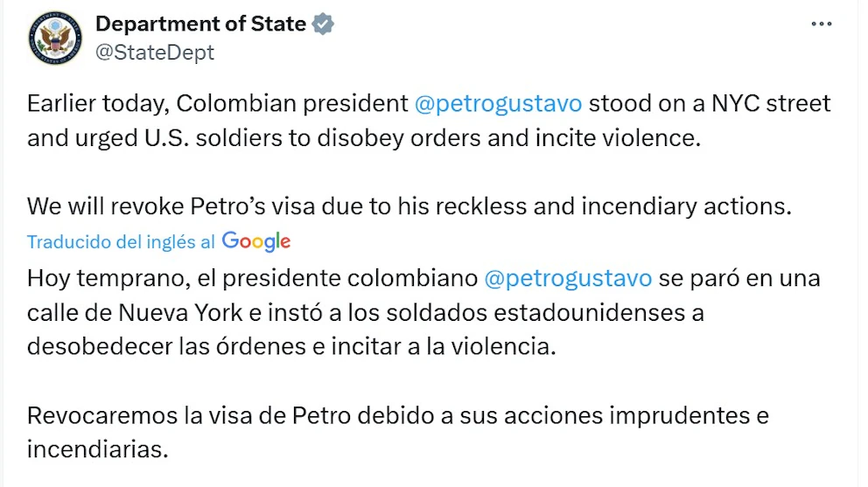Click the 'Earlier today, Colombian president' text
Viewport: 868px width, 487px height.
click(x=217, y=103)
